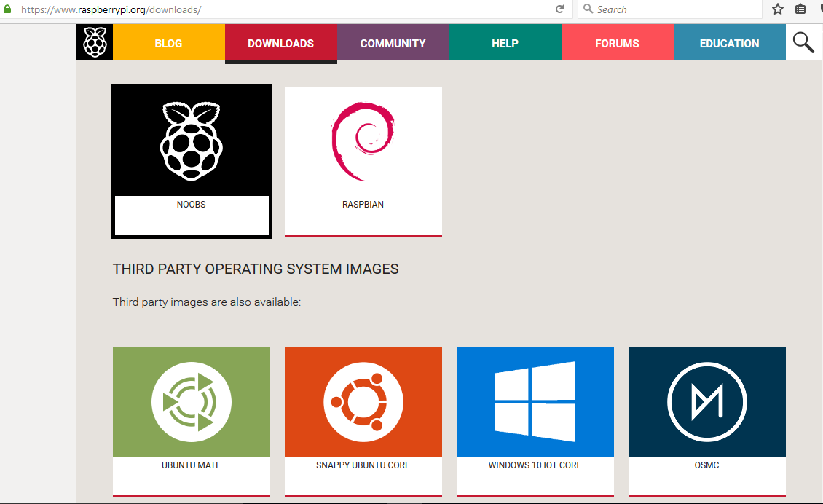The width and height of the screenshot is (823, 504).
Task: Click the Raspberry Pi logo home icon
Action: [95, 42]
